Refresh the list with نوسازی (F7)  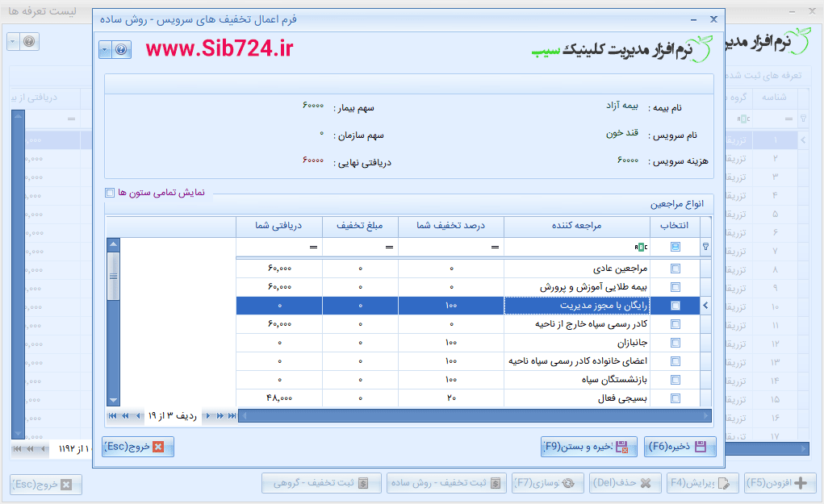click(546, 484)
